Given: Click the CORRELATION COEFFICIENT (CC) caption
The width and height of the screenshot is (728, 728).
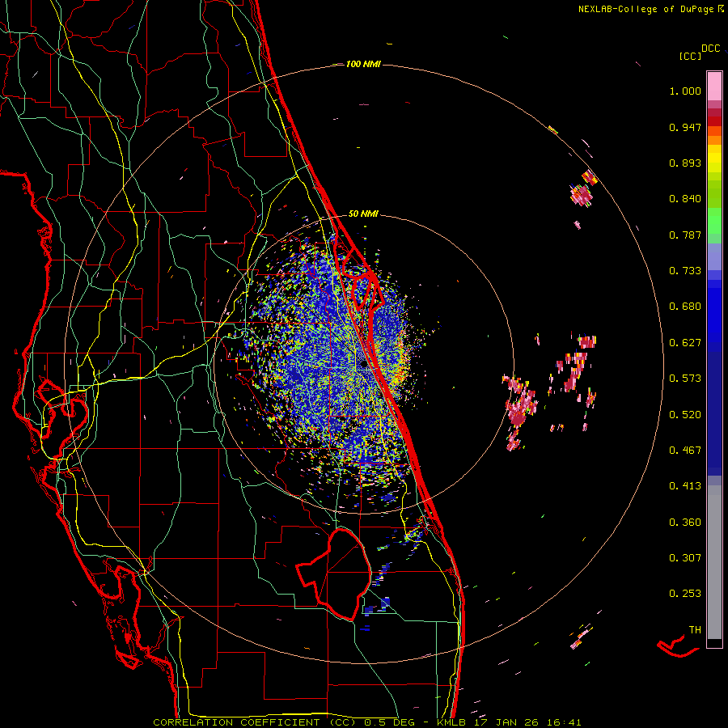Looking at the screenshot, I should tap(255, 722).
